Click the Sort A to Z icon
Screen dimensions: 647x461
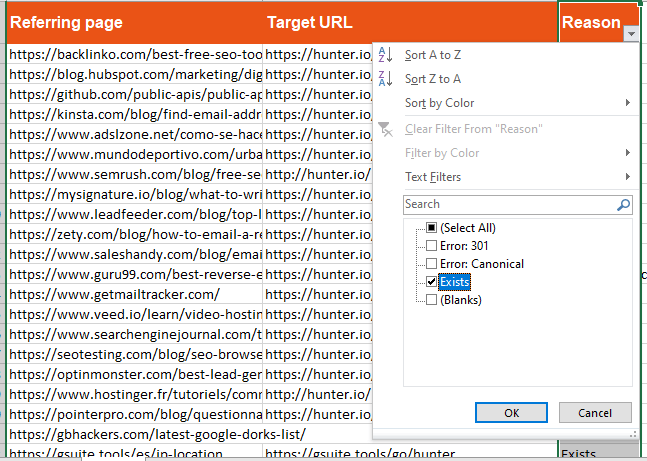tap(385, 54)
